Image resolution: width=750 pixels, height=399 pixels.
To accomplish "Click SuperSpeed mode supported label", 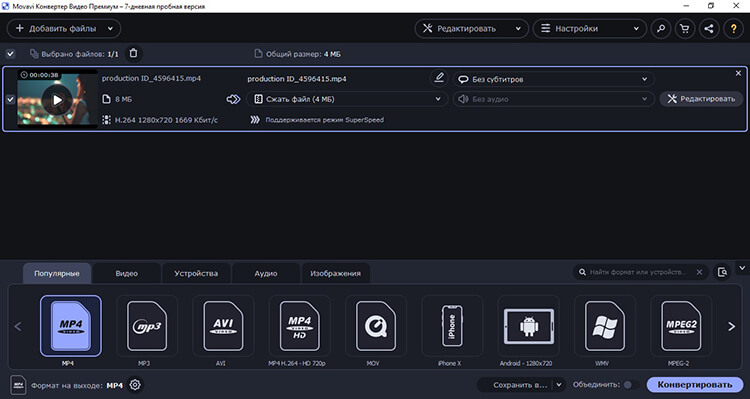I will 324,120.
